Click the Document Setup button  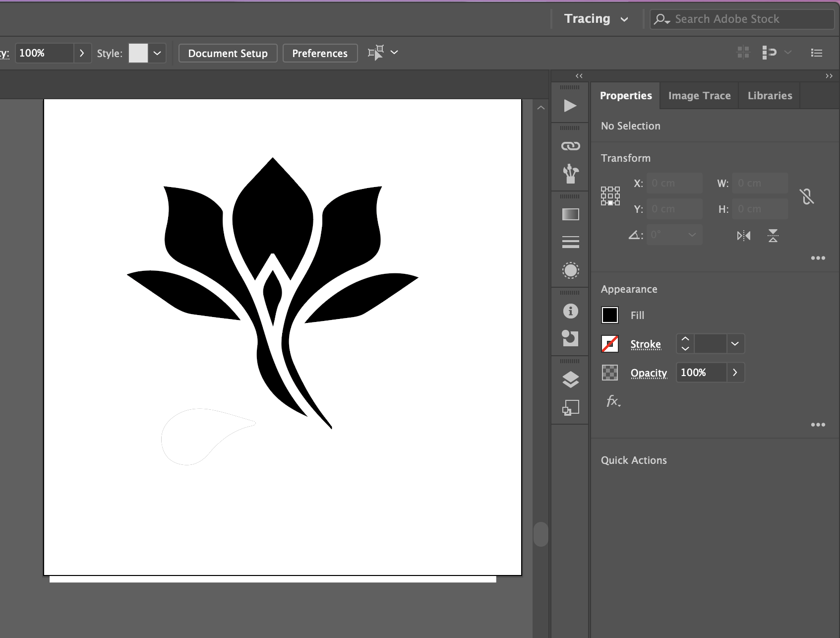coord(228,53)
